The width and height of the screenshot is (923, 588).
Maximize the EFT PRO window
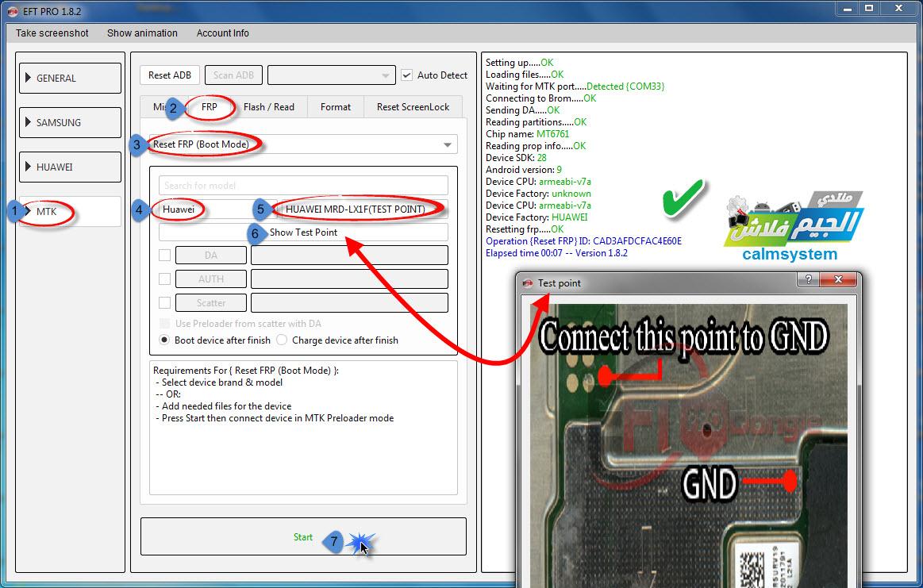point(869,8)
